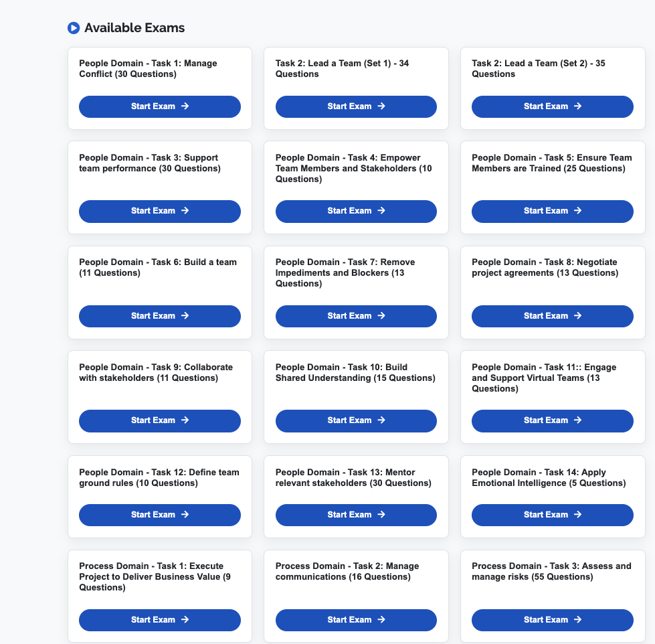This screenshot has height=644, width=655.
Task: Start Collaborate with stakeholders exam
Action: pos(159,420)
